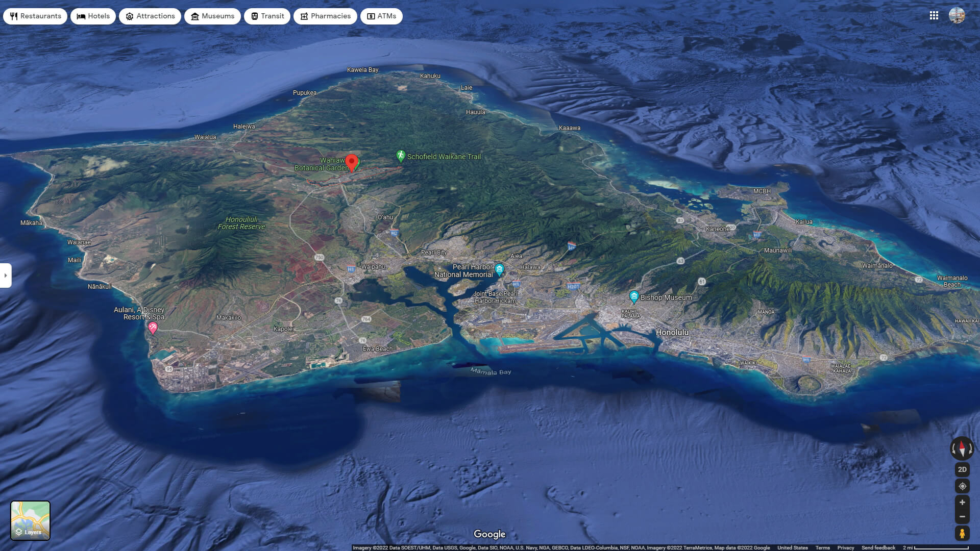The width and height of the screenshot is (980, 551).
Task: Expand the left side panel
Action: [6, 275]
